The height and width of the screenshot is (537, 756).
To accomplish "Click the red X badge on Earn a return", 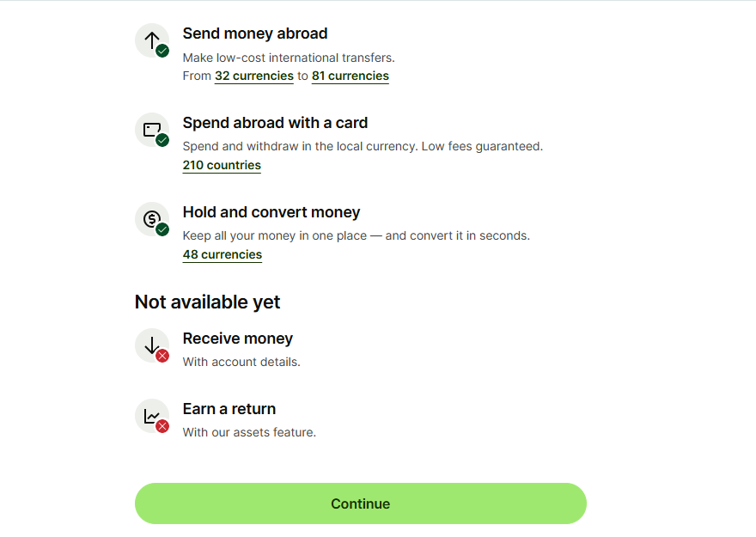I will [162, 426].
